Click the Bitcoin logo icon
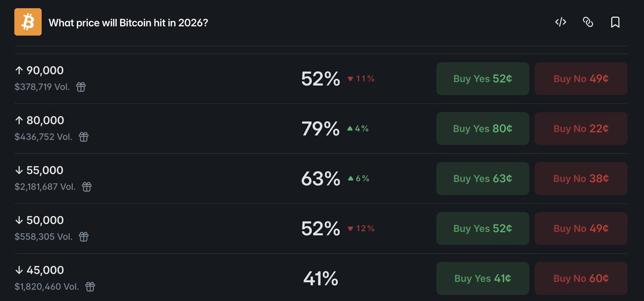The image size is (644, 301). point(28,22)
